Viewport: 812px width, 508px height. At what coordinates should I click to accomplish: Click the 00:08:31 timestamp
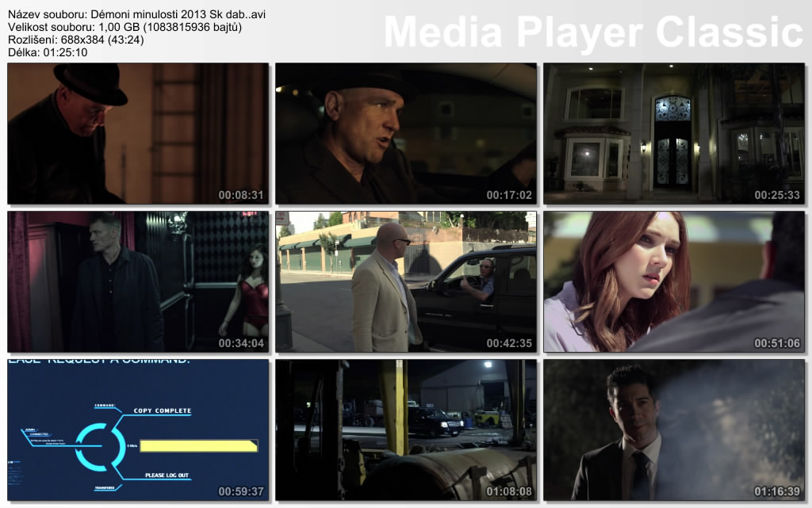[x=241, y=195]
